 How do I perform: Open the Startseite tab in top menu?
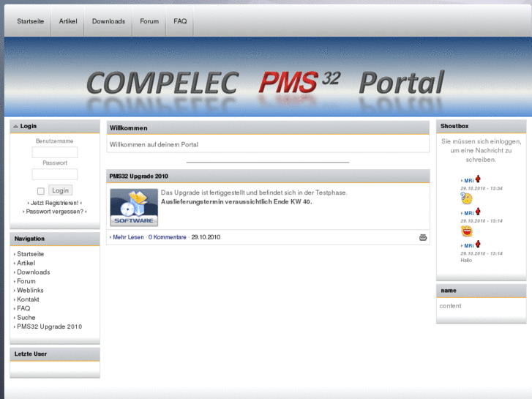click(31, 21)
